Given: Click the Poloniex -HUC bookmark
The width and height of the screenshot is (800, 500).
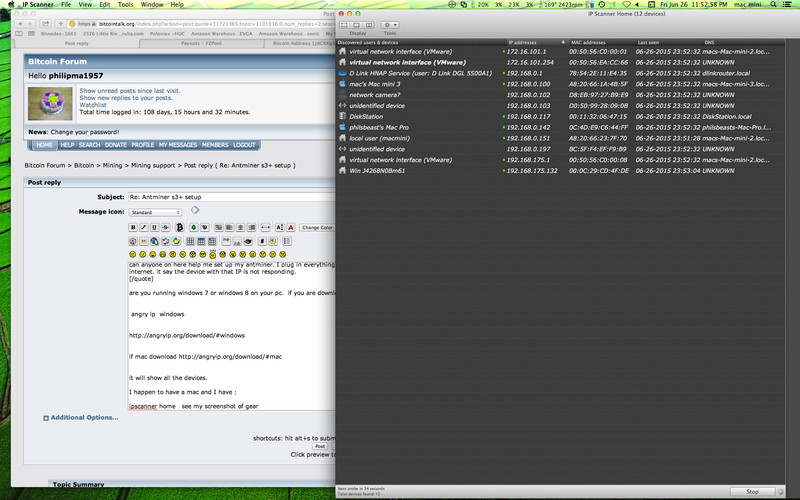Looking at the screenshot, I should click(167, 34).
